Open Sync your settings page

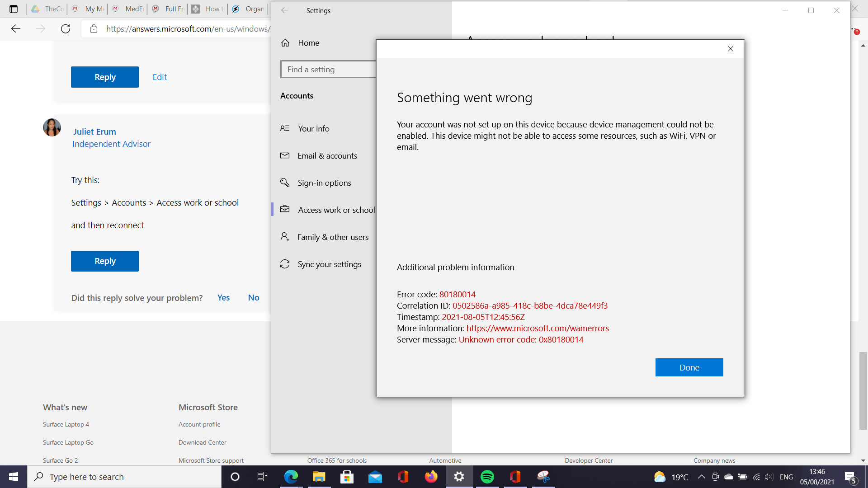tap(329, 264)
